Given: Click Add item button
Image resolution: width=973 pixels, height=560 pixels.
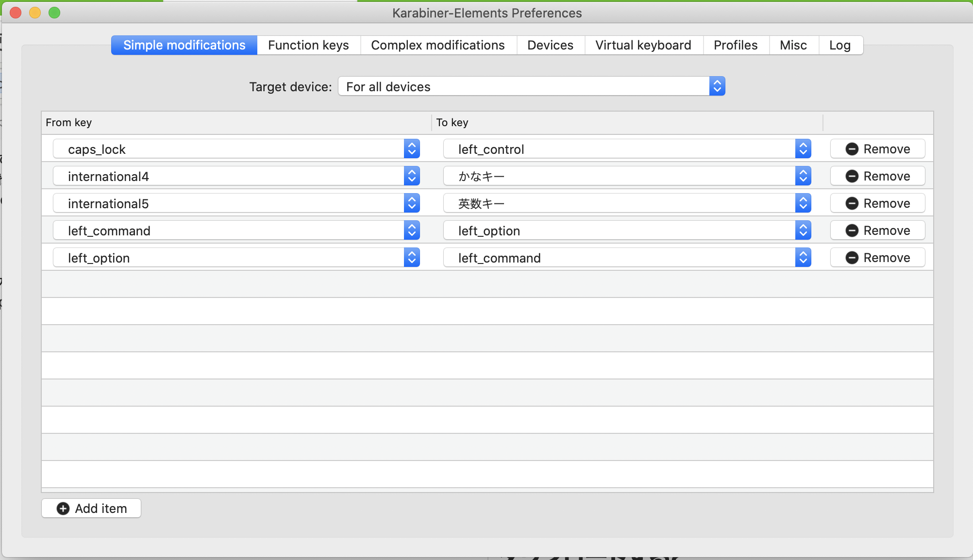Looking at the screenshot, I should click(91, 508).
